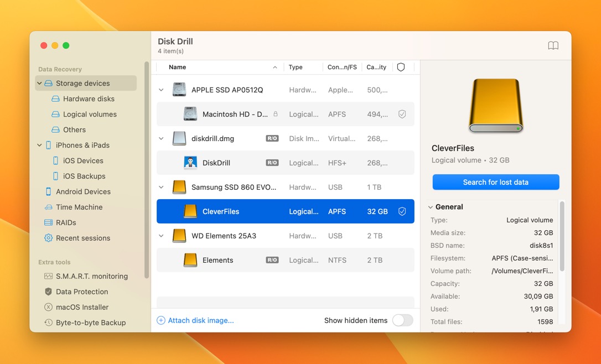The image size is (601, 364).
Task: Click the iOS Devices icon
Action: click(x=55, y=160)
